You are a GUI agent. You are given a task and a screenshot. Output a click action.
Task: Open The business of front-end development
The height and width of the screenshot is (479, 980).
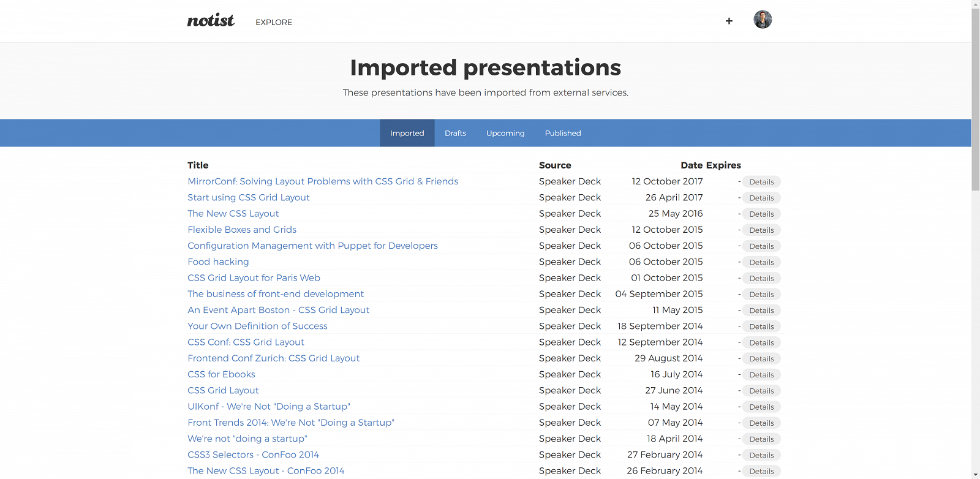coord(276,294)
